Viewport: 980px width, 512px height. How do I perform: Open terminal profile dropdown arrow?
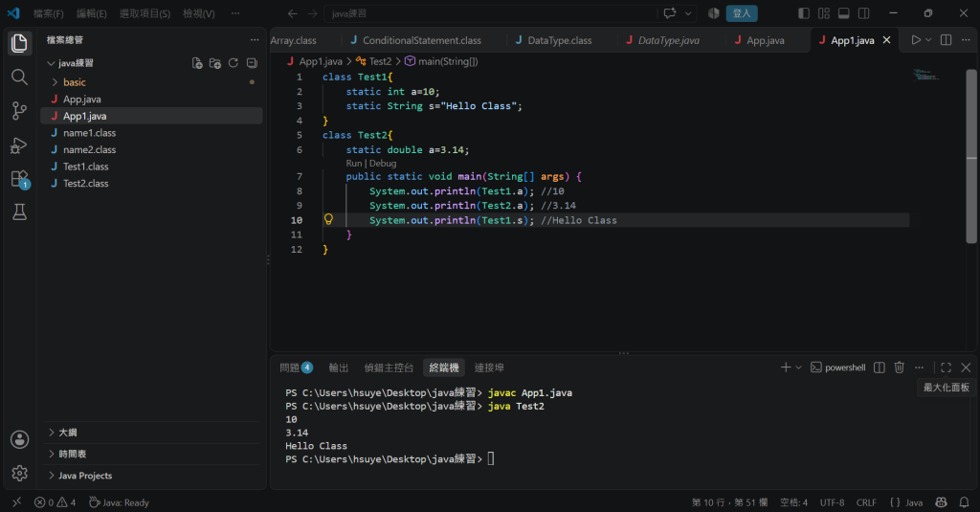pyautogui.click(x=799, y=367)
